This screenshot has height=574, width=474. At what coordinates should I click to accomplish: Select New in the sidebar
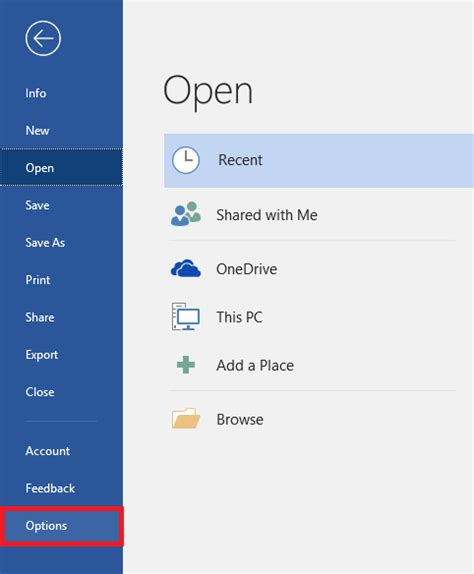click(x=61, y=130)
